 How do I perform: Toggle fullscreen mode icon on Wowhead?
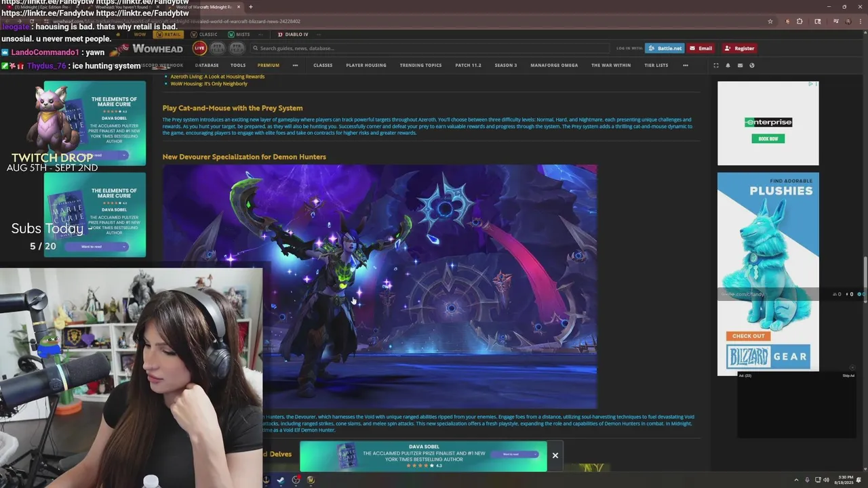(715, 65)
